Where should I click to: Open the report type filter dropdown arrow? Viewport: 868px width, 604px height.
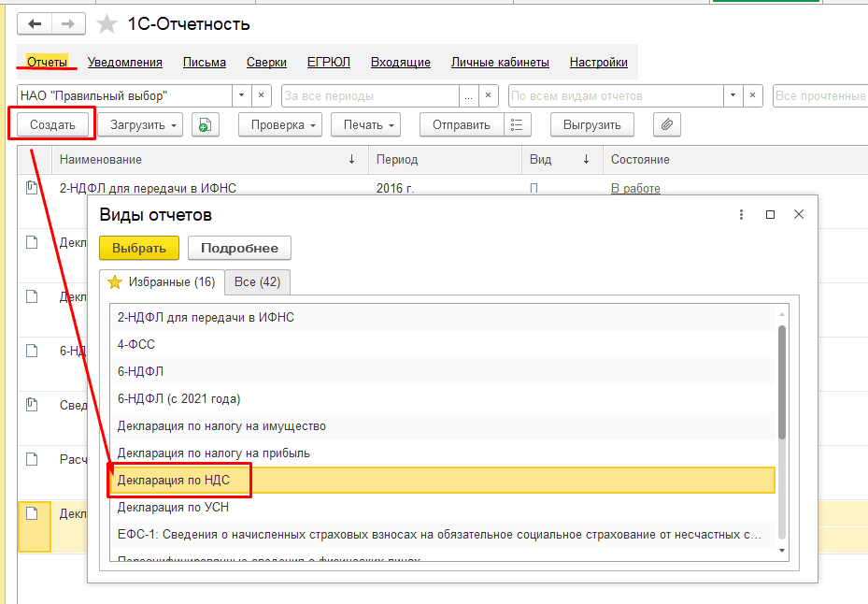(x=733, y=95)
